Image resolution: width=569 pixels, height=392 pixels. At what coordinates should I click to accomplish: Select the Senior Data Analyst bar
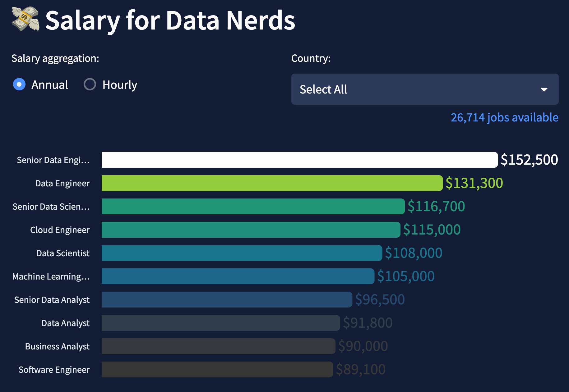coord(227,300)
